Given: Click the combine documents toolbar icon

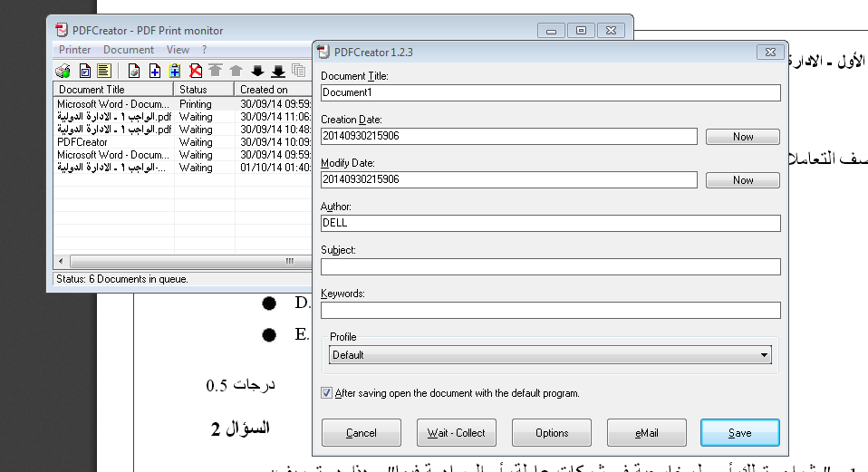Looking at the screenshot, I should (299, 71).
